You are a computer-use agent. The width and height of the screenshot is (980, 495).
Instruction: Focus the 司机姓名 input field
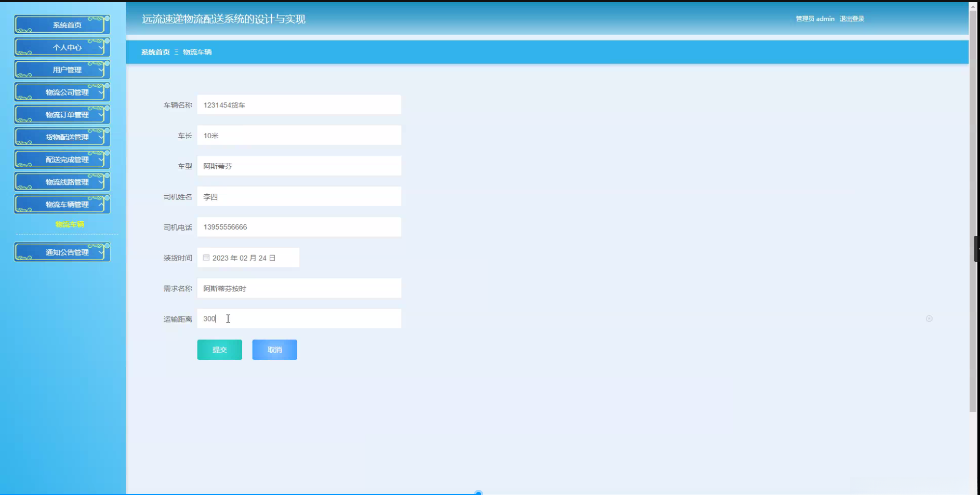(x=299, y=197)
